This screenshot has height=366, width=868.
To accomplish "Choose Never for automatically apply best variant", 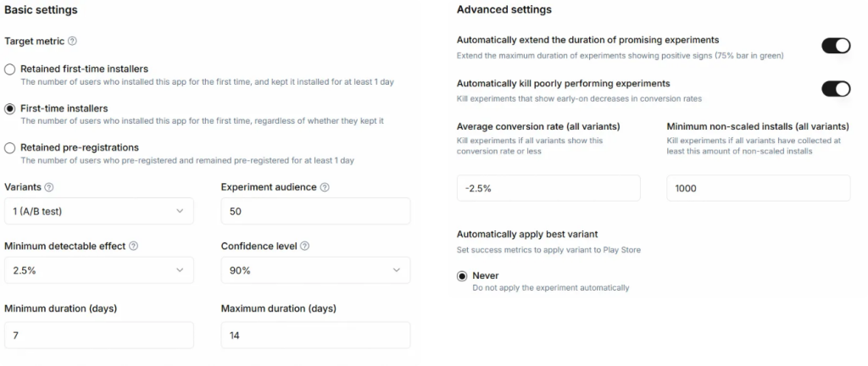I will [x=462, y=276].
